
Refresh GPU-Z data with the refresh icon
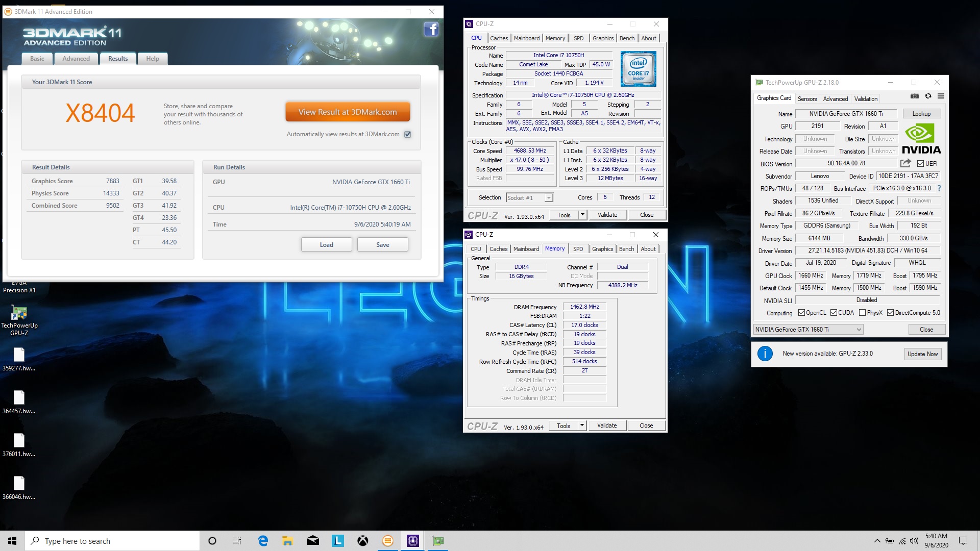(x=928, y=96)
